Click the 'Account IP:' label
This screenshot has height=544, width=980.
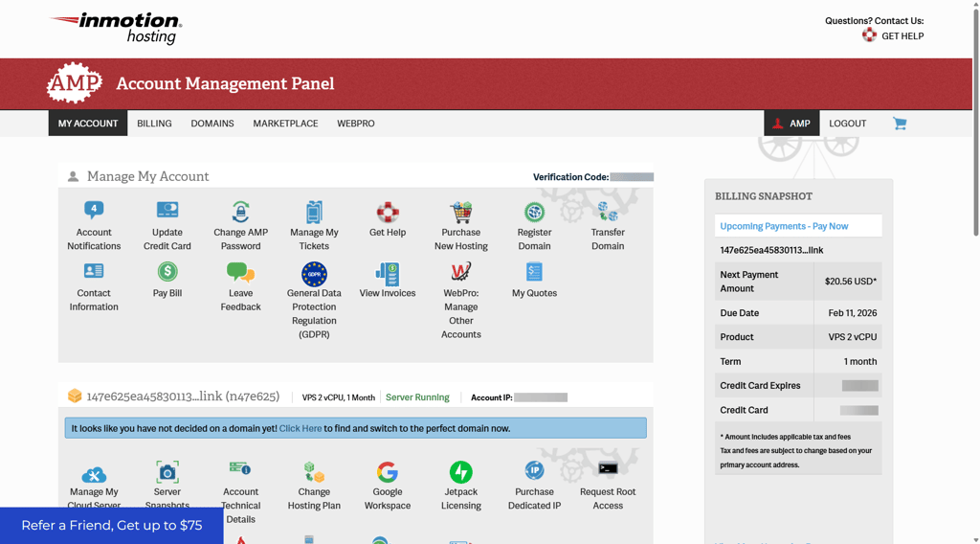(492, 397)
